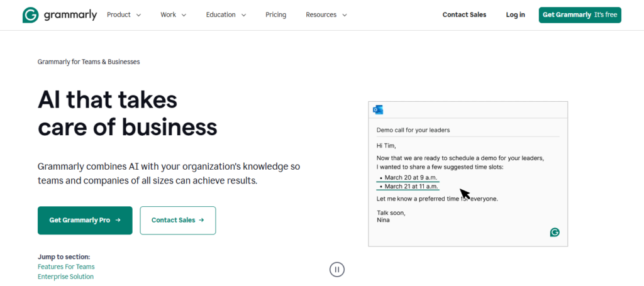644x286 pixels.
Task: Click the Get Grammarly Pro button
Action: (x=85, y=221)
